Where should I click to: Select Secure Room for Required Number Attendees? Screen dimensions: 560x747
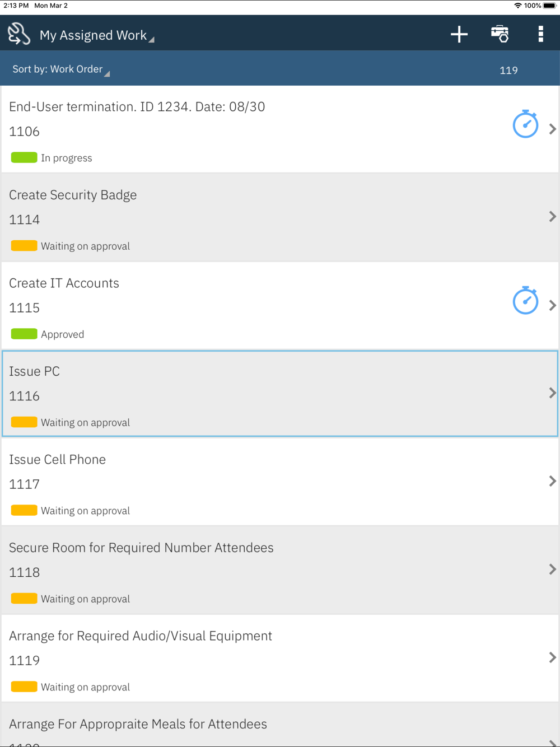280,570
